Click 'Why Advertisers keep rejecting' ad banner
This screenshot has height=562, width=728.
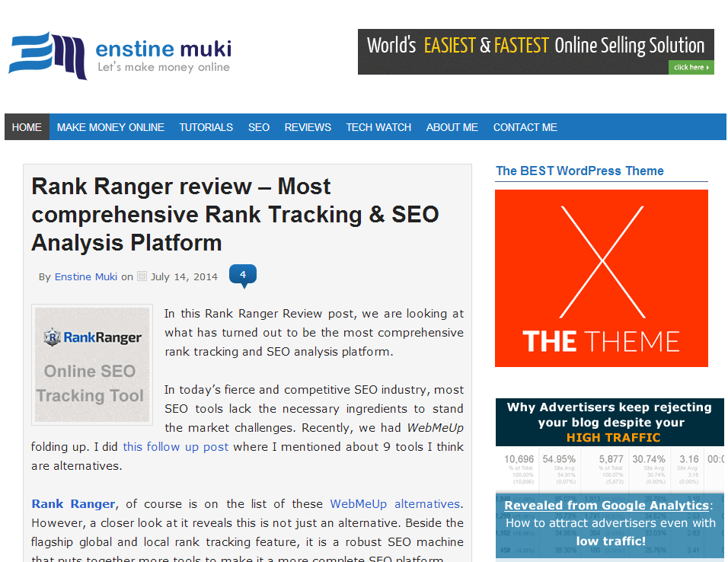pos(610,422)
